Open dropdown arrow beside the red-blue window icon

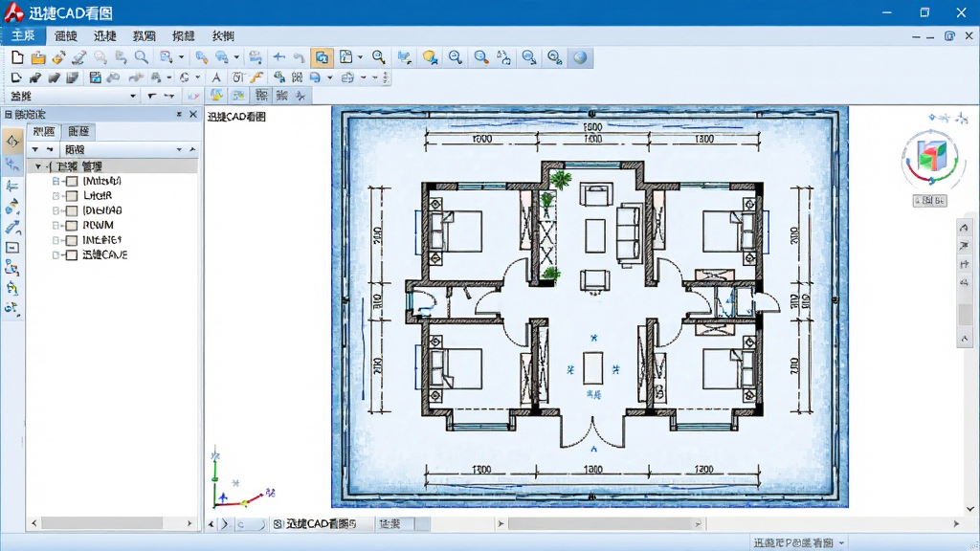coord(181,57)
